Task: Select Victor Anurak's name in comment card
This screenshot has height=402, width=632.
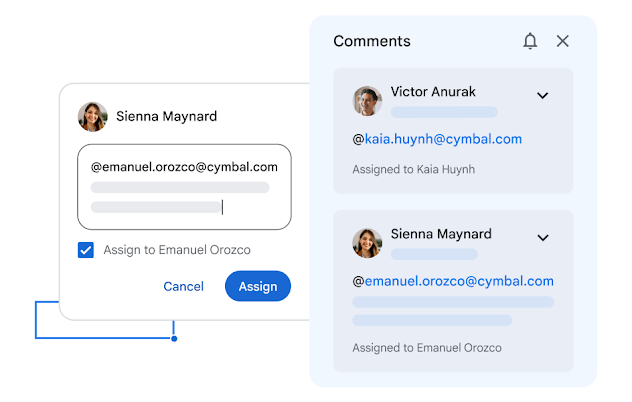Action: (433, 92)
